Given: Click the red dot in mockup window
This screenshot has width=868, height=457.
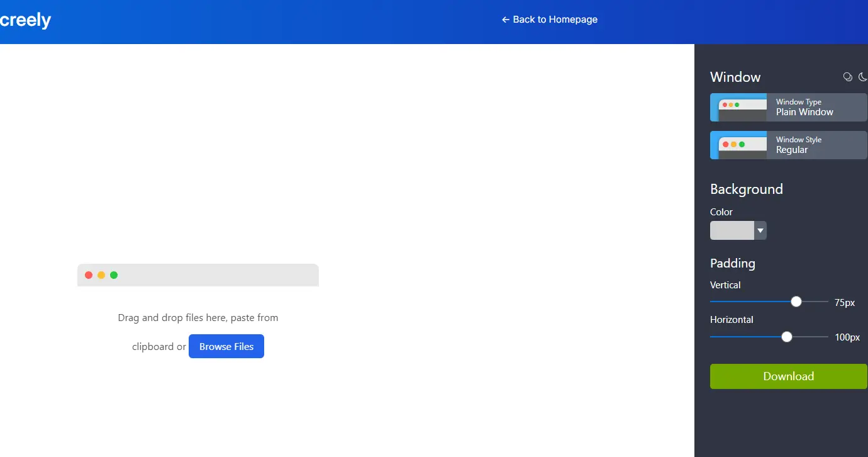Looking at the screenshot, I should (89, 275).
